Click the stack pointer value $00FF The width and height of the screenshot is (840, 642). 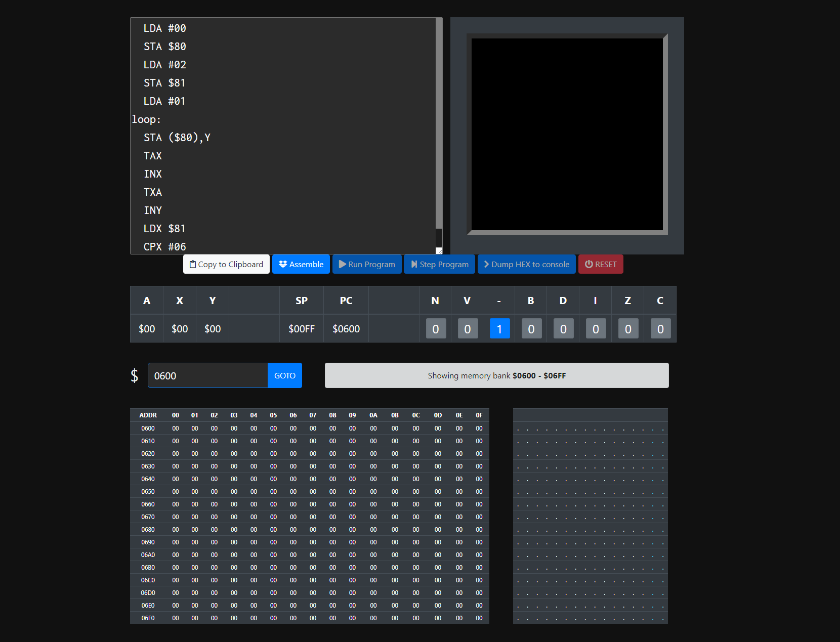[x=302, y=329]
